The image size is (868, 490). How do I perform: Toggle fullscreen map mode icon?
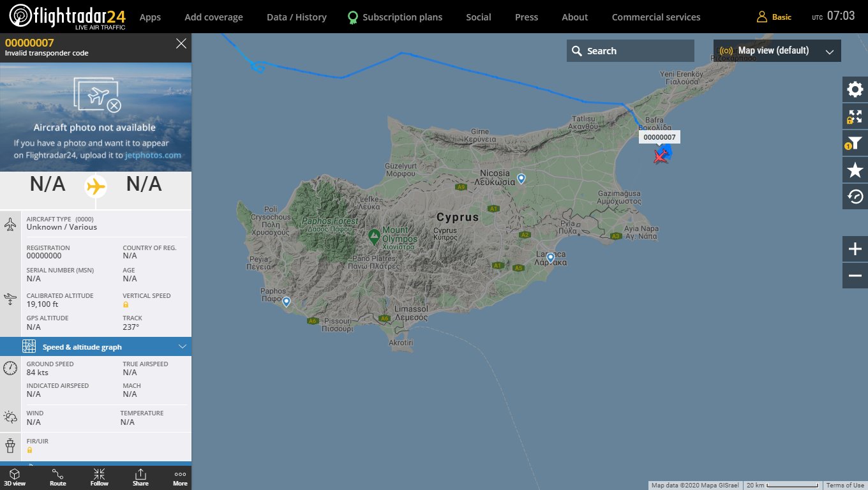click(855, 117)
